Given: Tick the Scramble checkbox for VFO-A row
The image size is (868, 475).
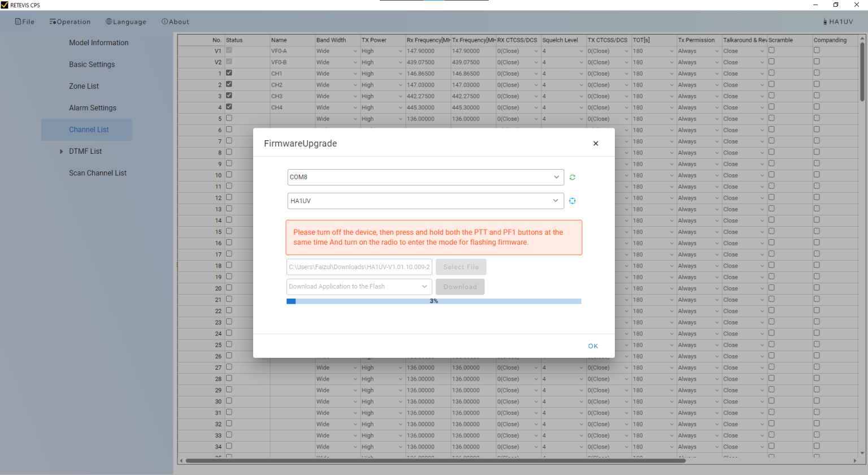Looking at the screenshot, I should [x=771, y=50].
